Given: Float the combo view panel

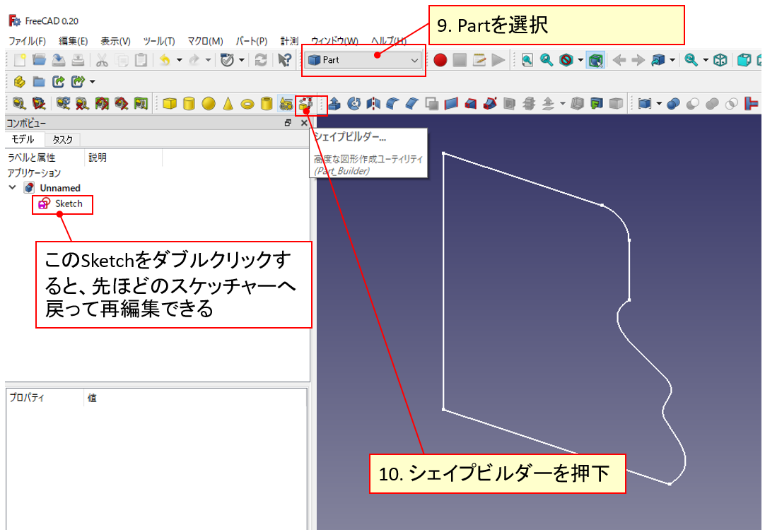Looking at the screenshot, I should (288, 123).
